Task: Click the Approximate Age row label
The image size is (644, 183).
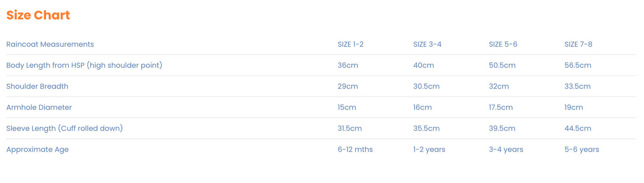Action: point(37,149)
